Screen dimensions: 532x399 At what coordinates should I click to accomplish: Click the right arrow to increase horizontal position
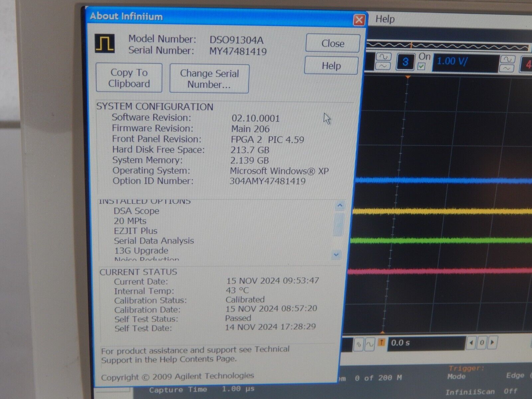492,343
